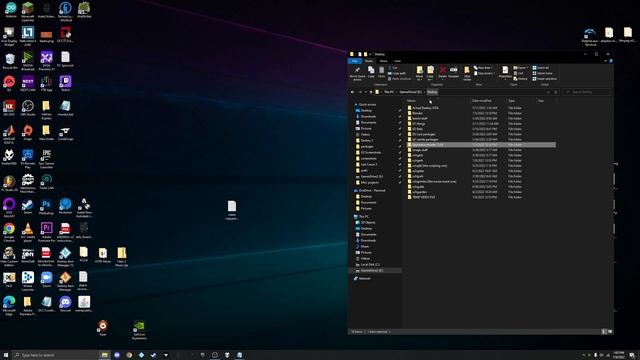
Task: Select the VLC media player desktop icon
Action: click(28, 232)
